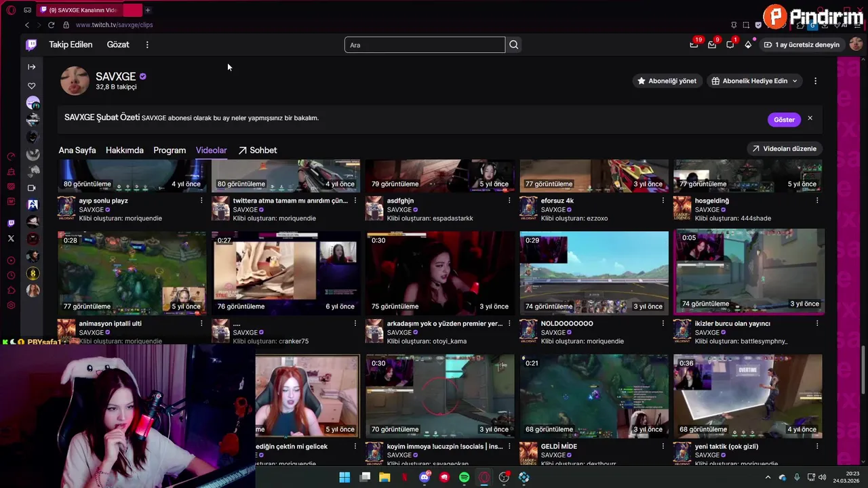Viewport: 868px width, 488px height.
Task: Switch to Program tab
Action: click(170, 150)
